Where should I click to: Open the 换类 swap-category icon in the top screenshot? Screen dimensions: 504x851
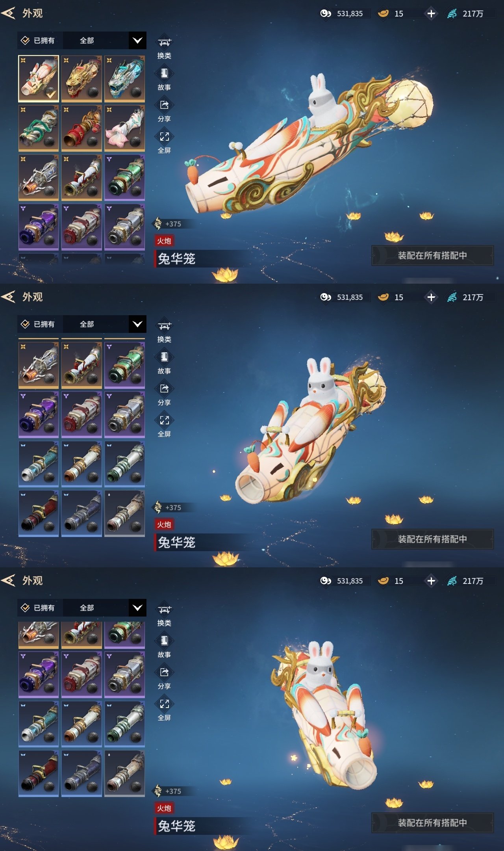164,42
